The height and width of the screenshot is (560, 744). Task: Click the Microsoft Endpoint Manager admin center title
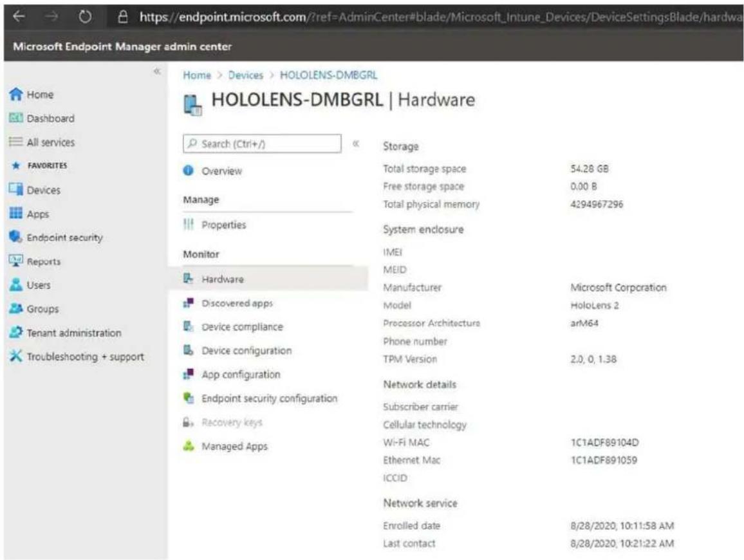pos(122,46)
